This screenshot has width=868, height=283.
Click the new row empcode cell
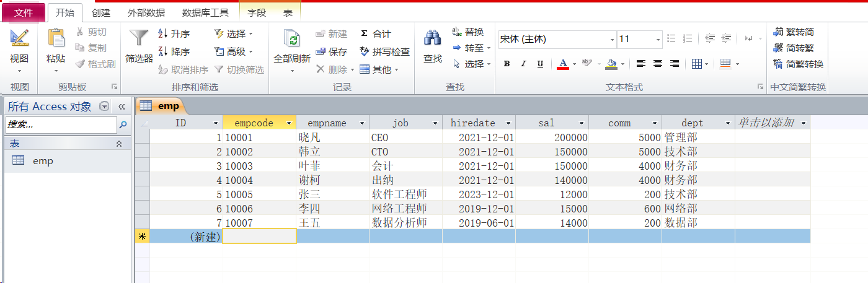[259, 236]
